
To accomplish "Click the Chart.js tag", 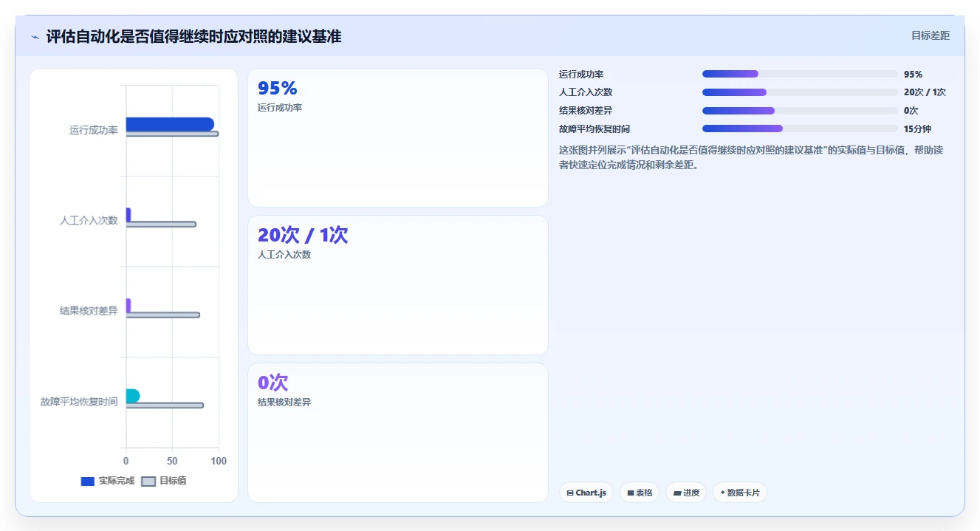I will 586,493.
